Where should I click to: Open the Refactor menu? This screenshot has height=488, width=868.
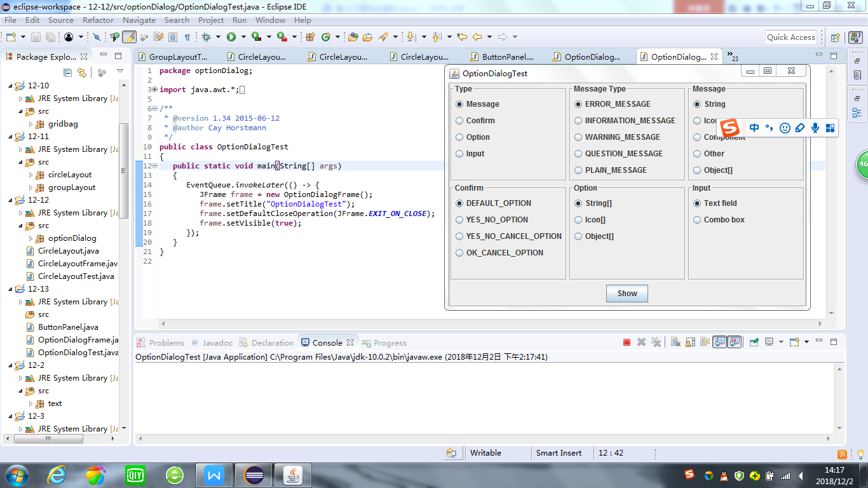(98, 20)
